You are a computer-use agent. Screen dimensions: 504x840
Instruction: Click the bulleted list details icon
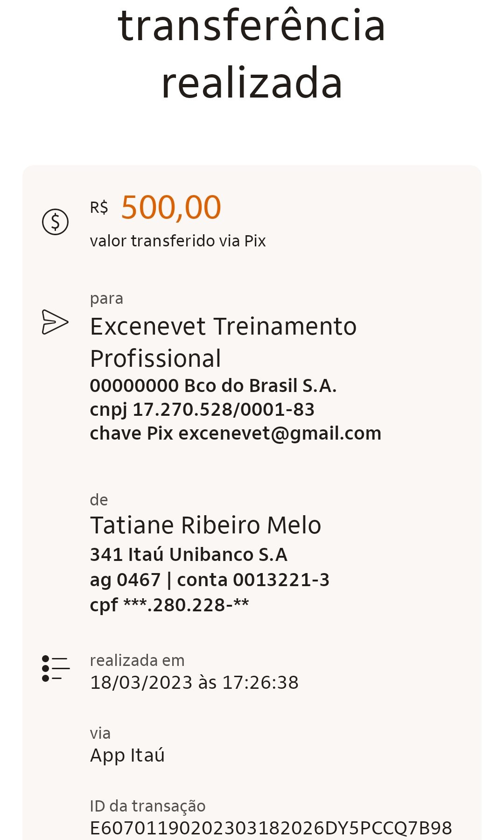tap(56, 668)
